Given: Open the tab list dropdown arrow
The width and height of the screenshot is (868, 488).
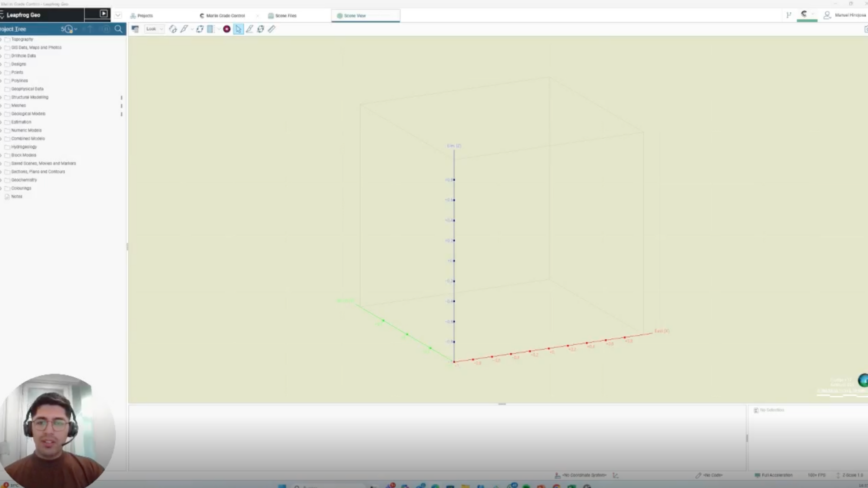Looking at the screenshot, I should click(118, 15).
